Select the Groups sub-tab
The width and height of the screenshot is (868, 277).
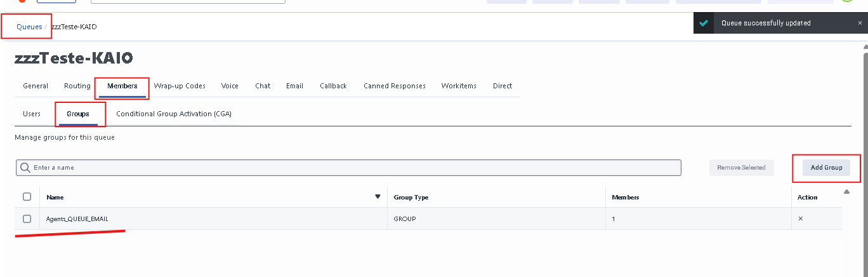(78, 114)
